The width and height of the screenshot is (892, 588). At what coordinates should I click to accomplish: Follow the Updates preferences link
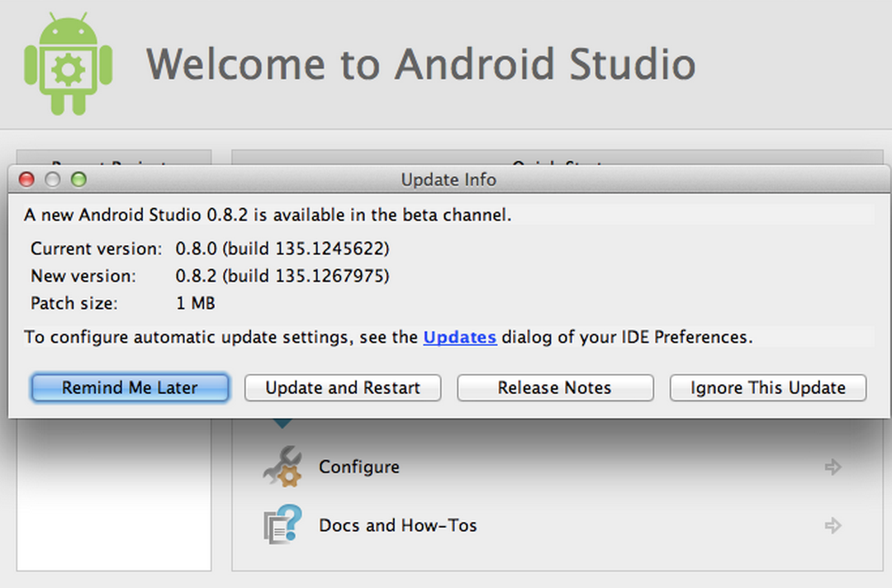(460, 337)
